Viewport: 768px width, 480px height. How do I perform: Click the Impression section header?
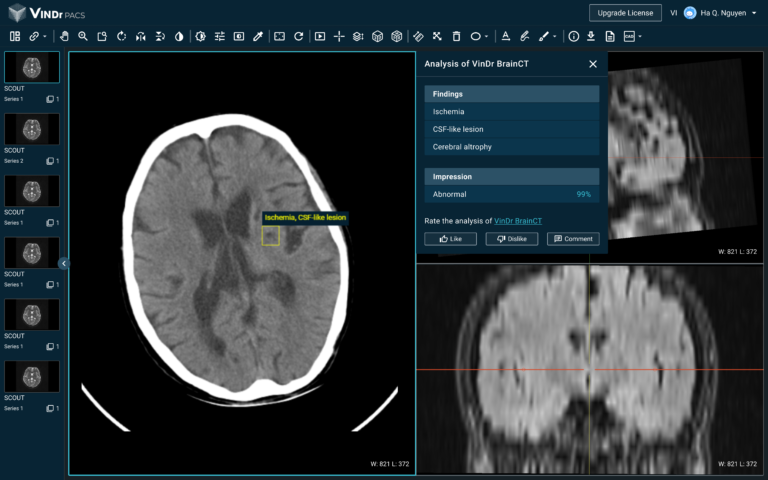click(512, 177)
